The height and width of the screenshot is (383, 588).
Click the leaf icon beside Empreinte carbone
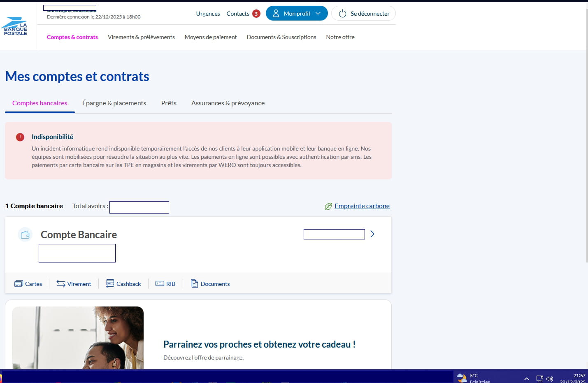[x=328, y=206]
